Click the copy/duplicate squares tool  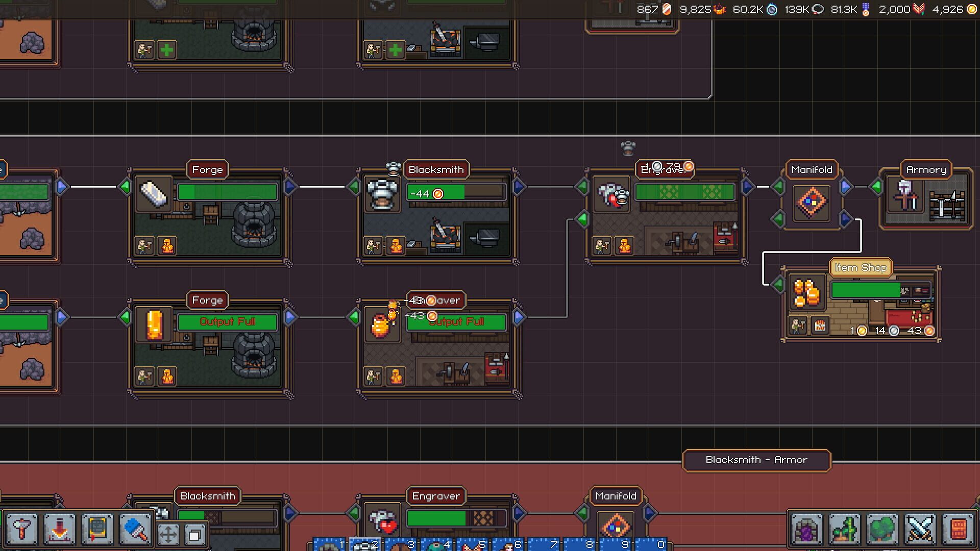point(194,535)
